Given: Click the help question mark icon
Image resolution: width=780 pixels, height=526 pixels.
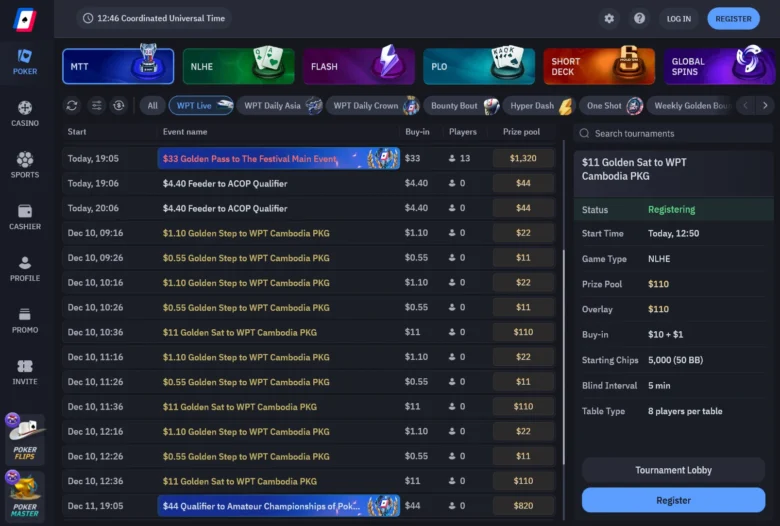Looking at the screenshot, I should click(x=640, y=18).
